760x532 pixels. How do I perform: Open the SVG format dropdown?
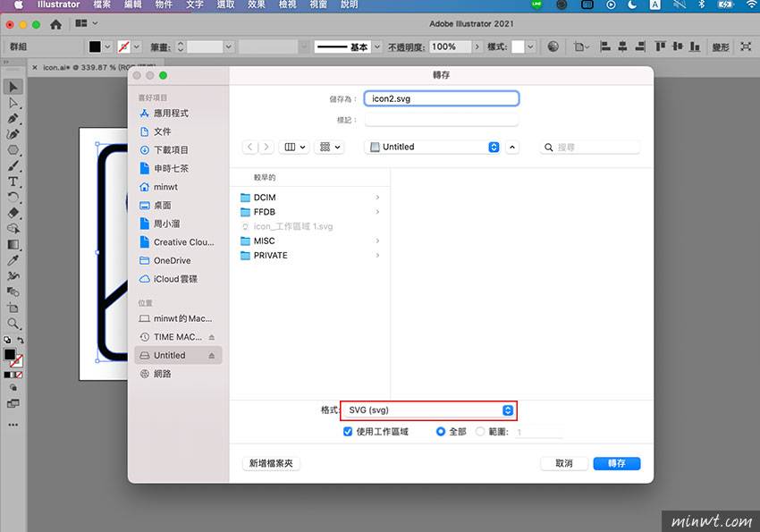pos(428,410)
